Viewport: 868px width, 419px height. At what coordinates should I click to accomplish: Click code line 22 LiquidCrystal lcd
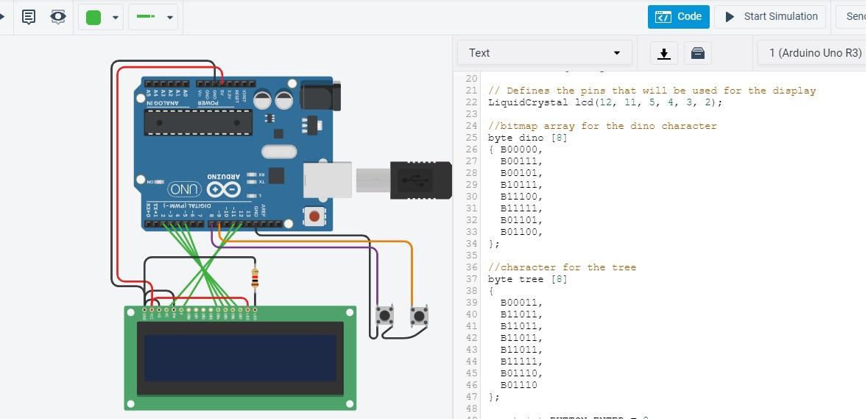click(605, 102)
